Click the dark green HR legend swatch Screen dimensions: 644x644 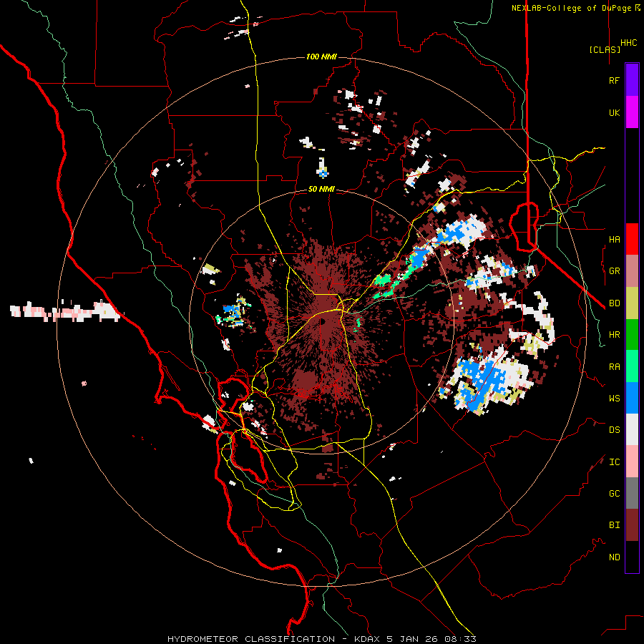pos(632,335)
